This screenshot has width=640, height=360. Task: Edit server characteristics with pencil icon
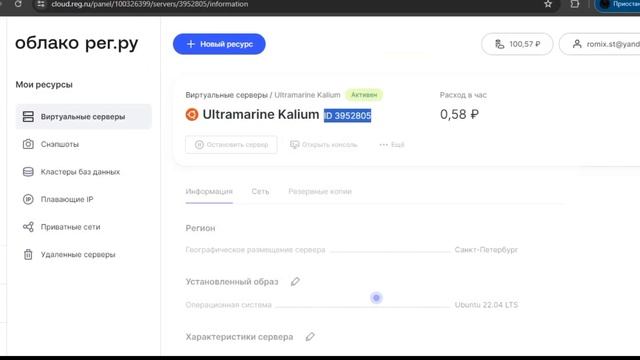point(310,337)
